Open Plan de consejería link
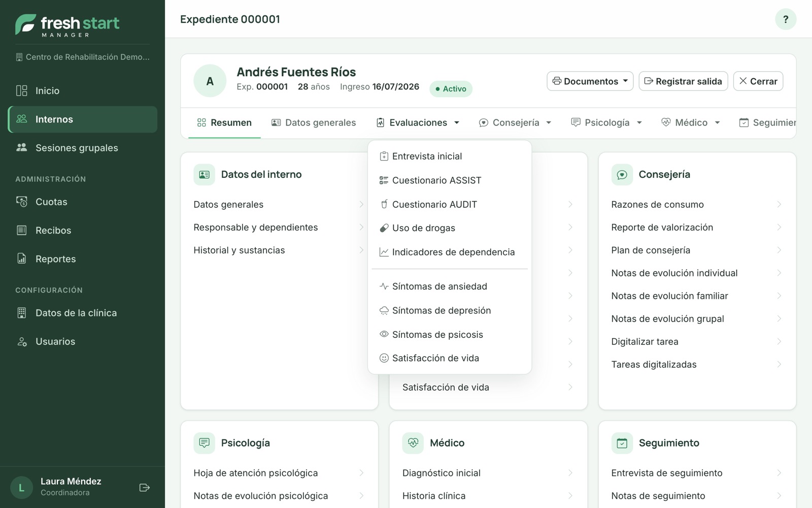Image resolution: width=812 pixels, height=508 pixels. pyautogui.click(x=697, y=250)
